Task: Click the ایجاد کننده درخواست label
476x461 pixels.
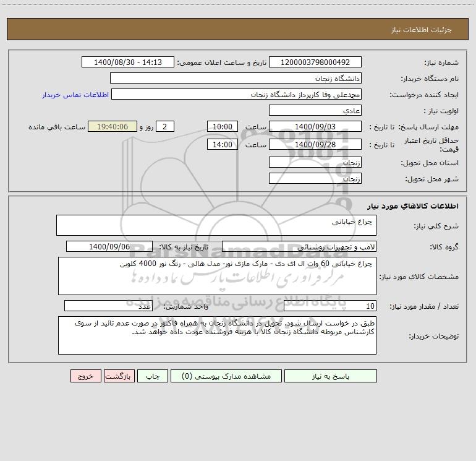Action: coord(424,95)
